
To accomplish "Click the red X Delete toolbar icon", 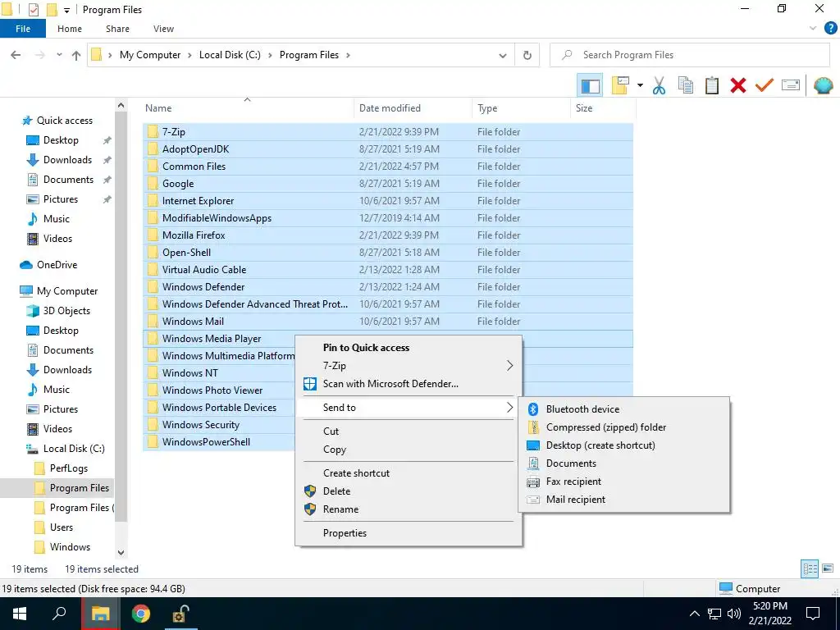I will coord(738,85).
